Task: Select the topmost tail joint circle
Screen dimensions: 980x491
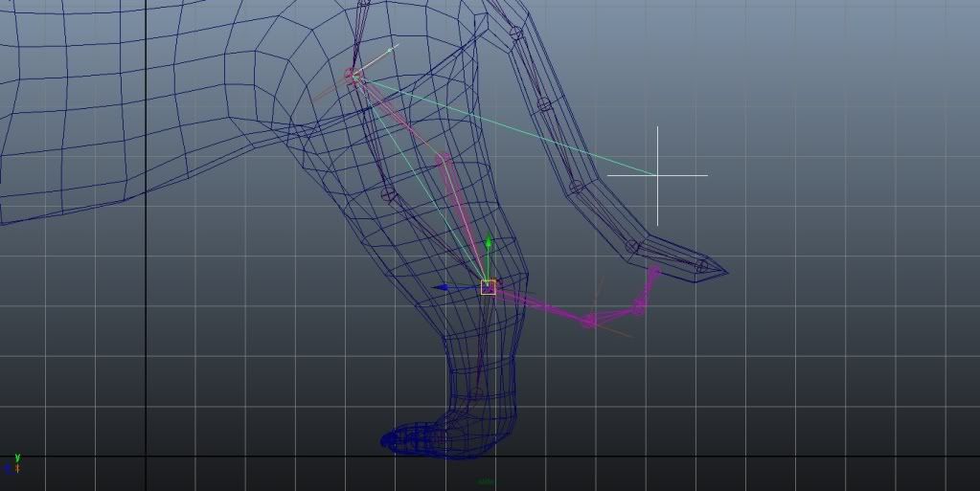Action: (515, 33)
